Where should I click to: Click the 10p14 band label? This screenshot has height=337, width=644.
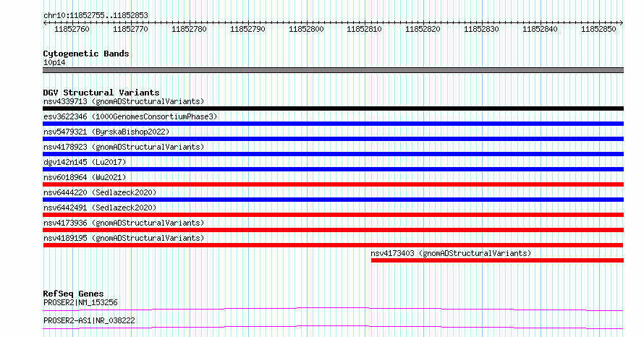click(54, 62)
